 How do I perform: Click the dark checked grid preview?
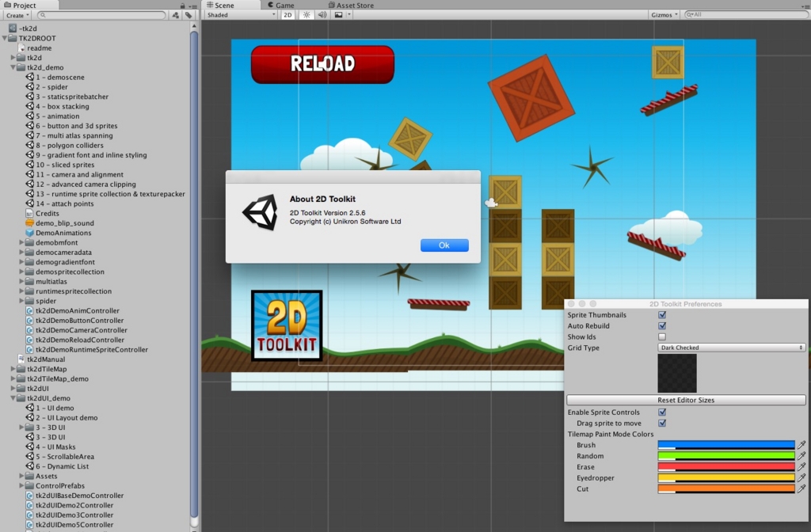[677, 374]
